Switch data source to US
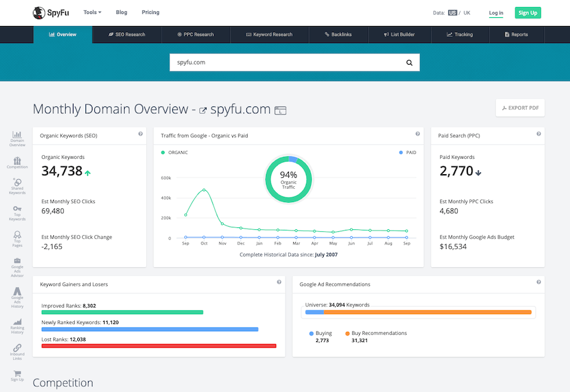This screenshot has width=570, height=392. point(452,13)
